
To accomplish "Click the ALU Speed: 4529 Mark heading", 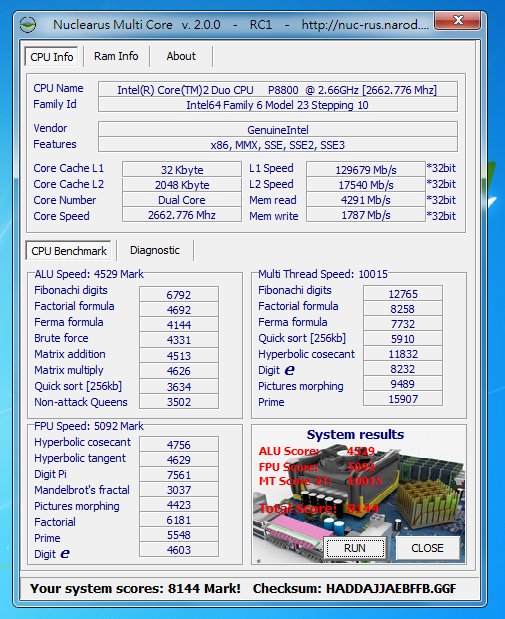I will click(x=89, y=274).
